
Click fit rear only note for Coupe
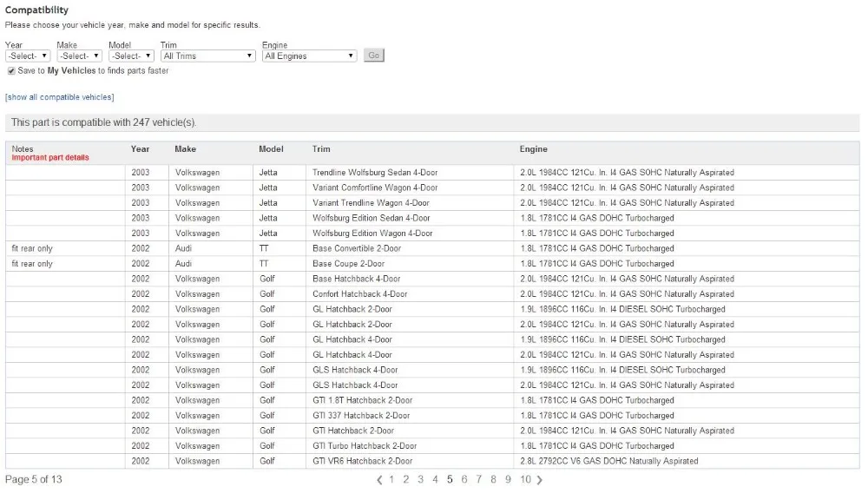coord(32,264)
